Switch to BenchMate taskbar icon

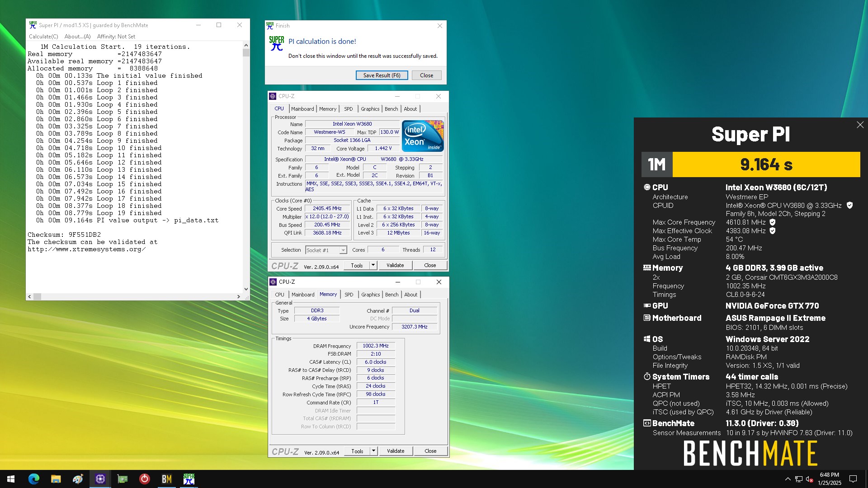point(166,479)
